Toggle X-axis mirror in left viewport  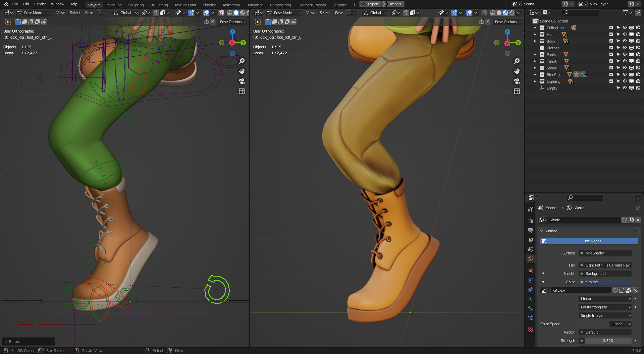212,22
